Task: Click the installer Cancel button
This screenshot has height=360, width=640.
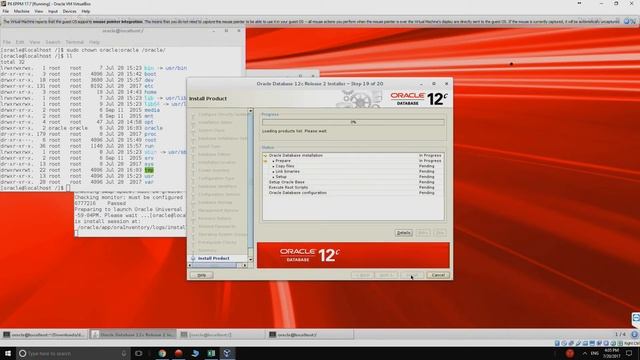Action: 438,275
